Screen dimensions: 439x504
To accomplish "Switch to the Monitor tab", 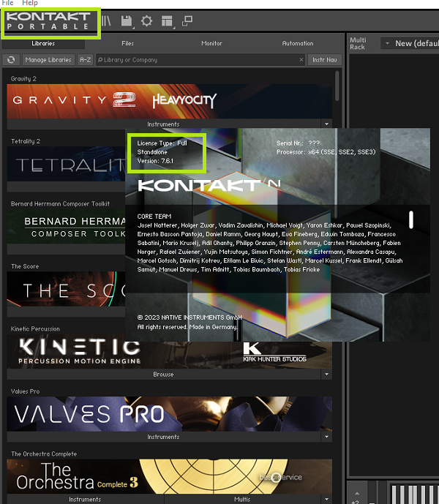I will [211, 43].
